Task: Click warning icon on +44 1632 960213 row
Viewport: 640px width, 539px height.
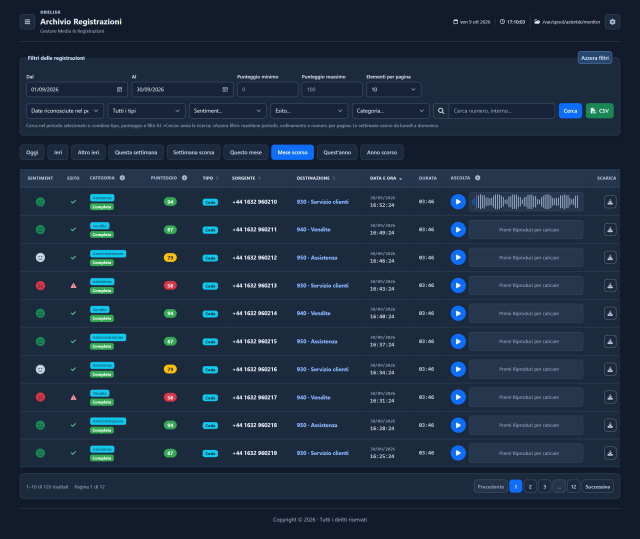Action: pos(73,286)
